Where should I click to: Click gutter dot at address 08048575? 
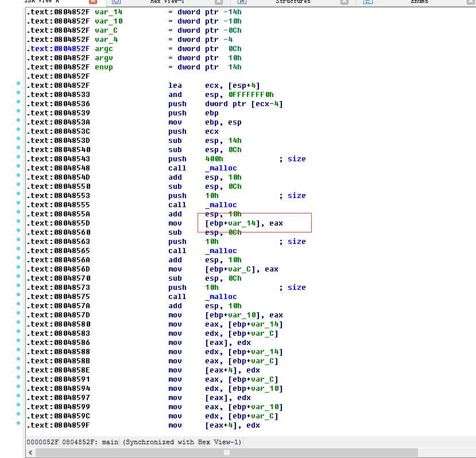(18, 294)
